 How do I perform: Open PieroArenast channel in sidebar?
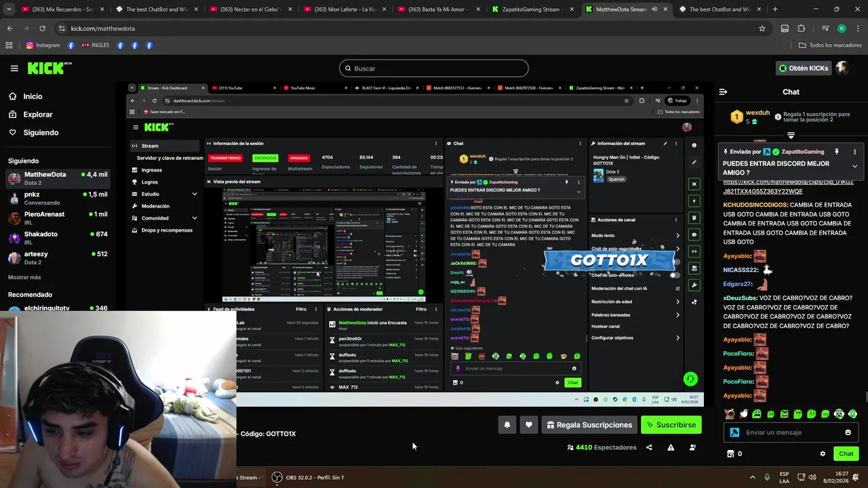58,218
